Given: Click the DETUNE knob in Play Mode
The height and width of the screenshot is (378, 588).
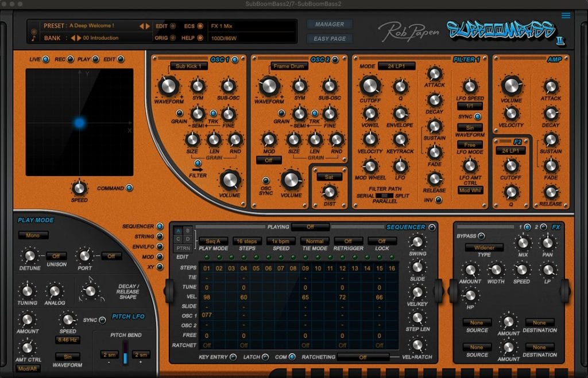Looking at the screenshot, I should click(30, 256).
